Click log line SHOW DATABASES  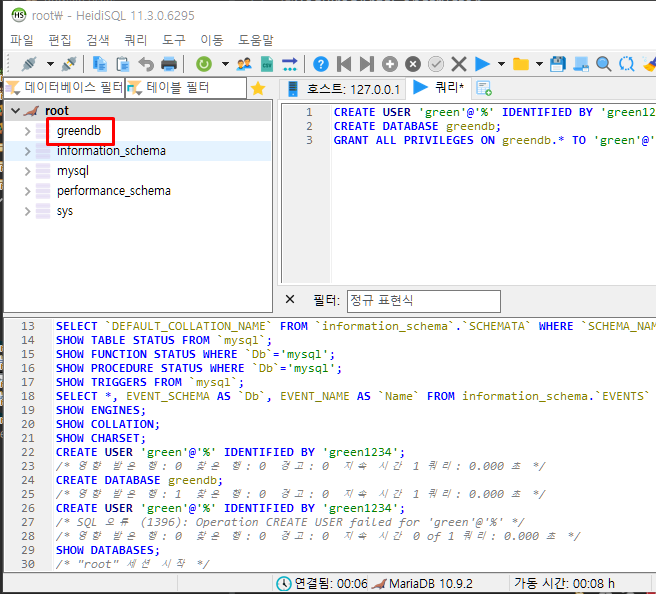108,550
